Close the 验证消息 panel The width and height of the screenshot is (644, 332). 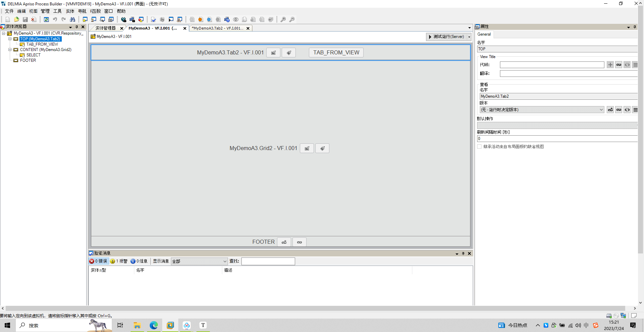[469, 254]
